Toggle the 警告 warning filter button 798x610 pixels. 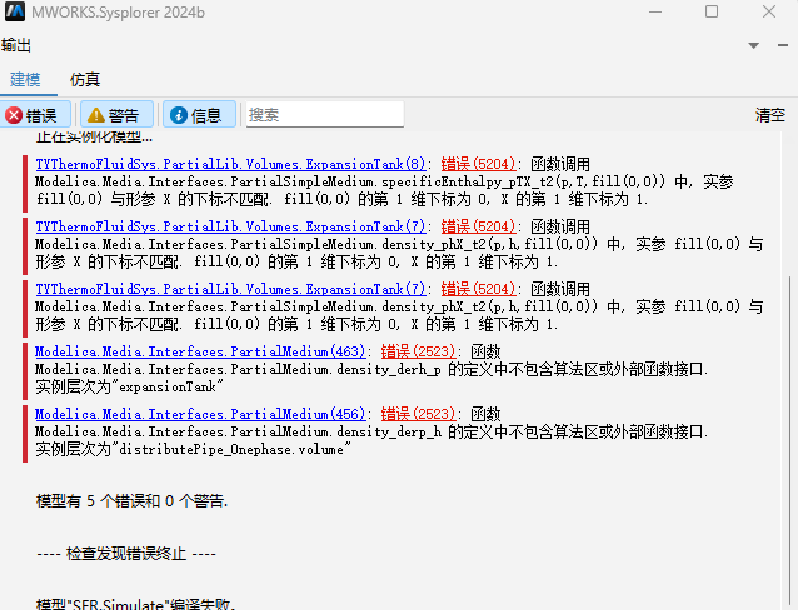117,115
